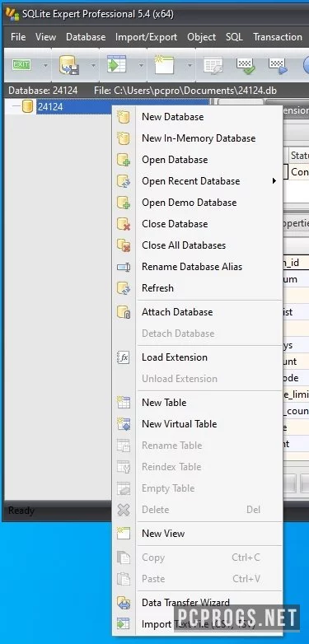Open the File menu
Screen dimensions: 309x644
(x=18, y=37)
